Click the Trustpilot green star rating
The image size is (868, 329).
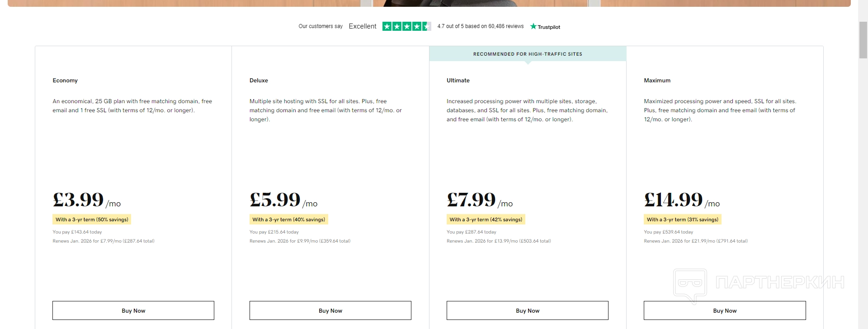tap(406, 26)
